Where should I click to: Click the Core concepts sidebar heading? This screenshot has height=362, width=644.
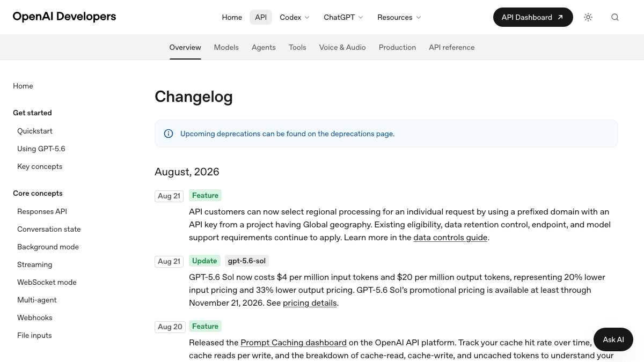pyautogui.click(x=38, y=193)
